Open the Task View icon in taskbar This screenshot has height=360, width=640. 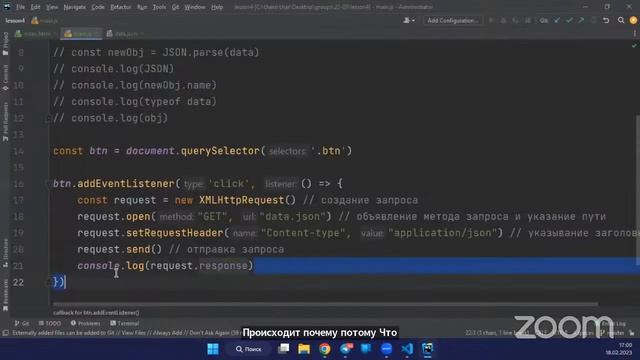[x=283, y=349]
